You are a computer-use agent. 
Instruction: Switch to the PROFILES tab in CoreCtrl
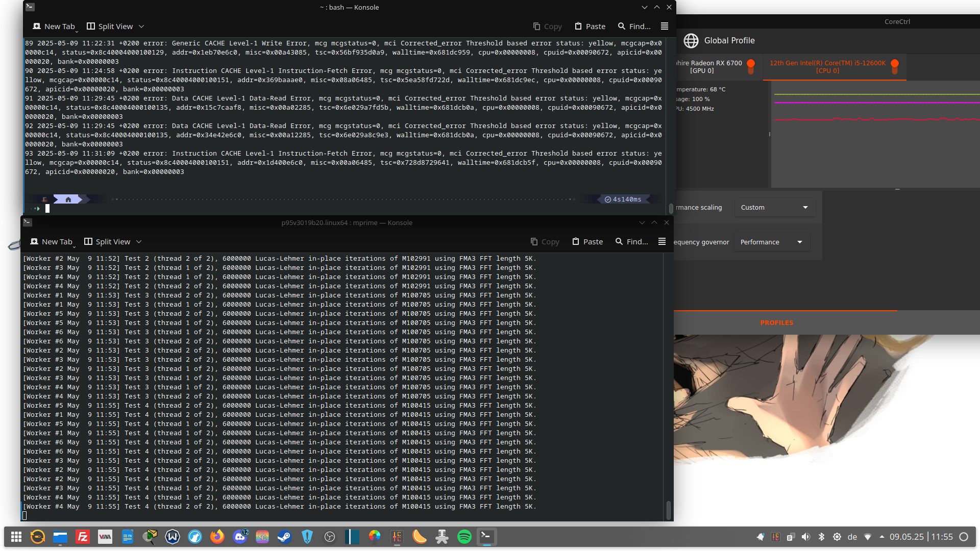tap(776, 322)
